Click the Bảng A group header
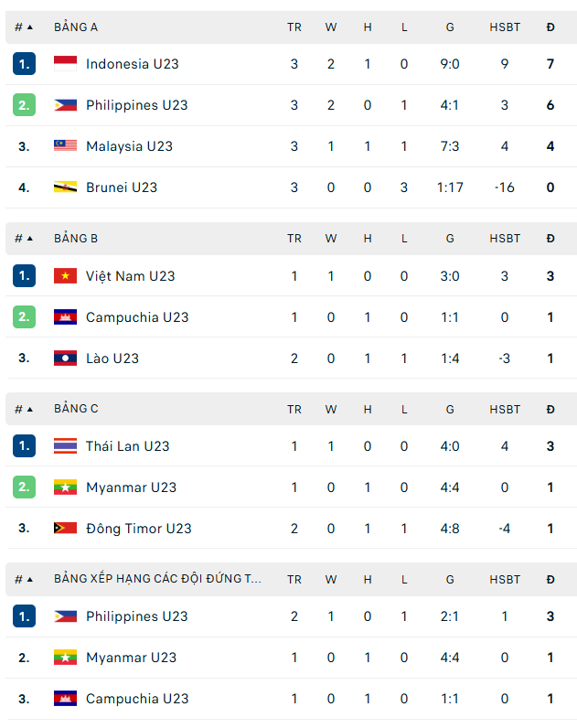 point(76,27)
